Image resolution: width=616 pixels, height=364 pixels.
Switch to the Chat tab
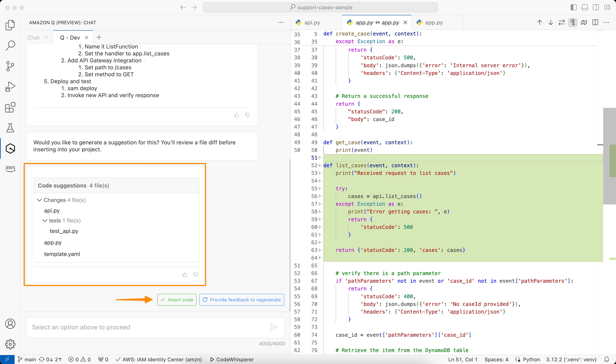click(x=33, y=38)
